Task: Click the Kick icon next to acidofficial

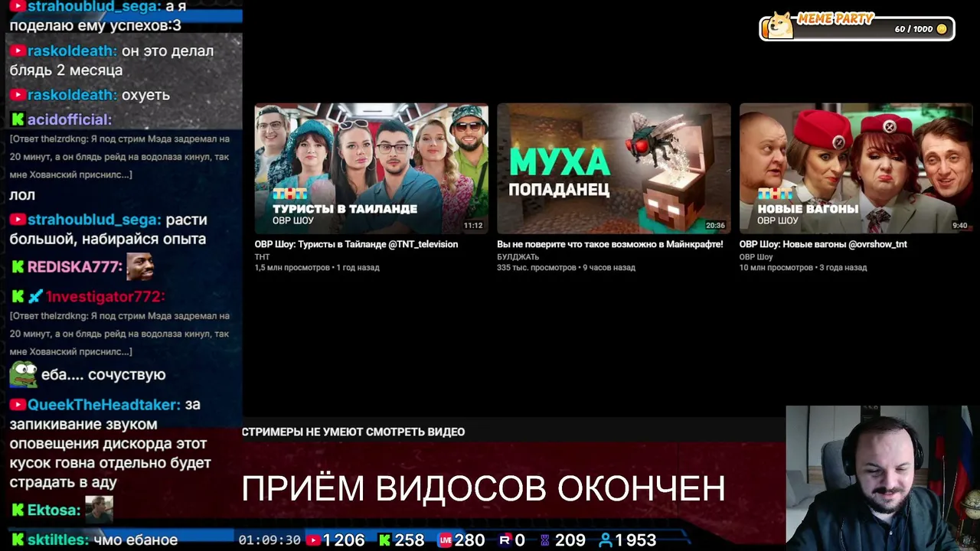Action: coord(18,119)
